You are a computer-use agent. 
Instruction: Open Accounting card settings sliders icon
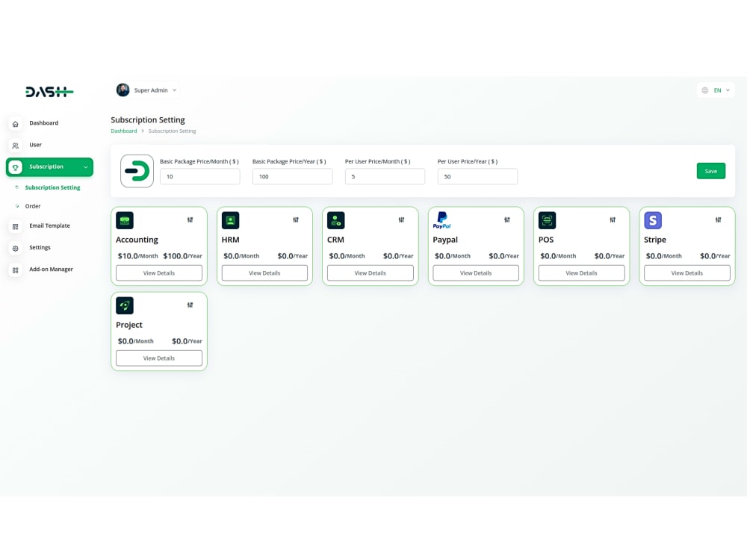click(x=190, y=220)
